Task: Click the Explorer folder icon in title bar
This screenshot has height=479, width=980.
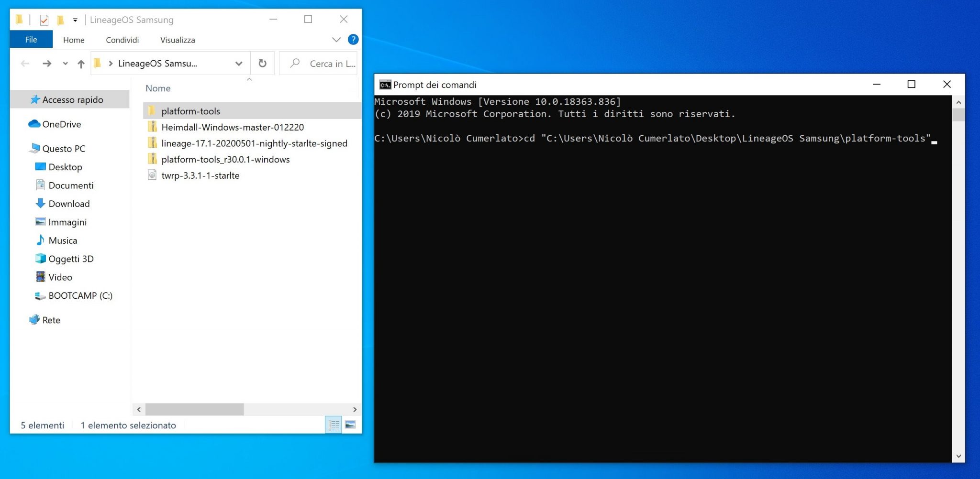Action: click(19, 19)
